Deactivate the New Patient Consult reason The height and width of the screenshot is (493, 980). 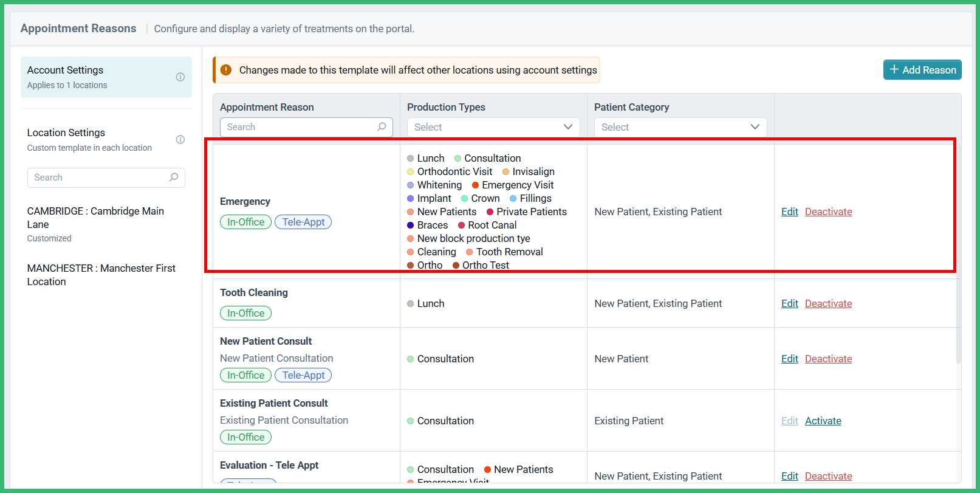(828, 359)
